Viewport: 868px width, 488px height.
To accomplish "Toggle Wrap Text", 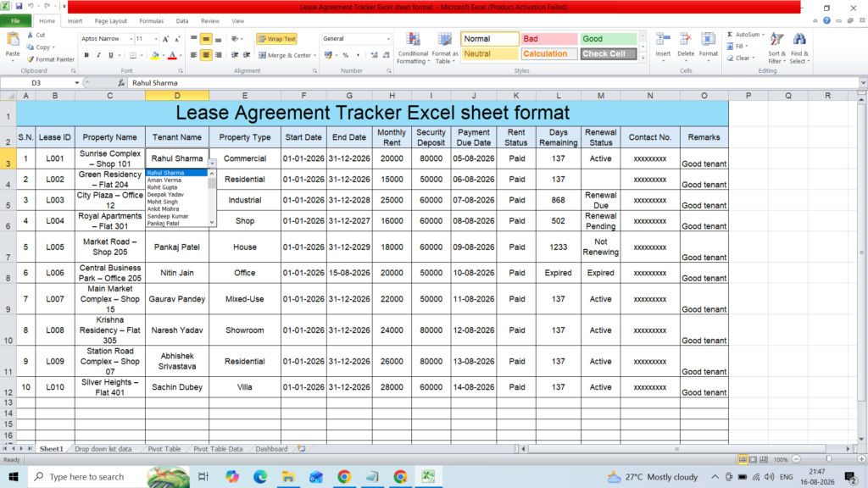I will point(277,39).
